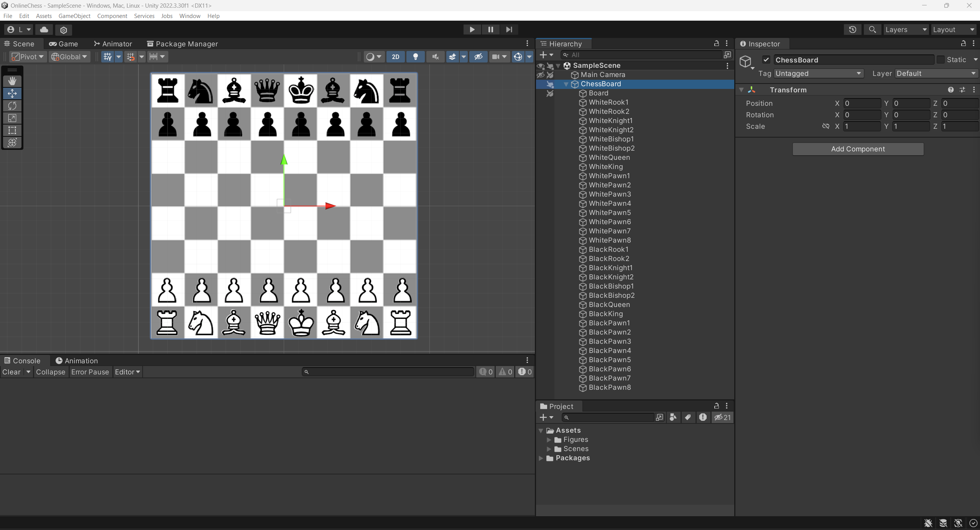Click the global Search magnifier icon

point(872,30)
